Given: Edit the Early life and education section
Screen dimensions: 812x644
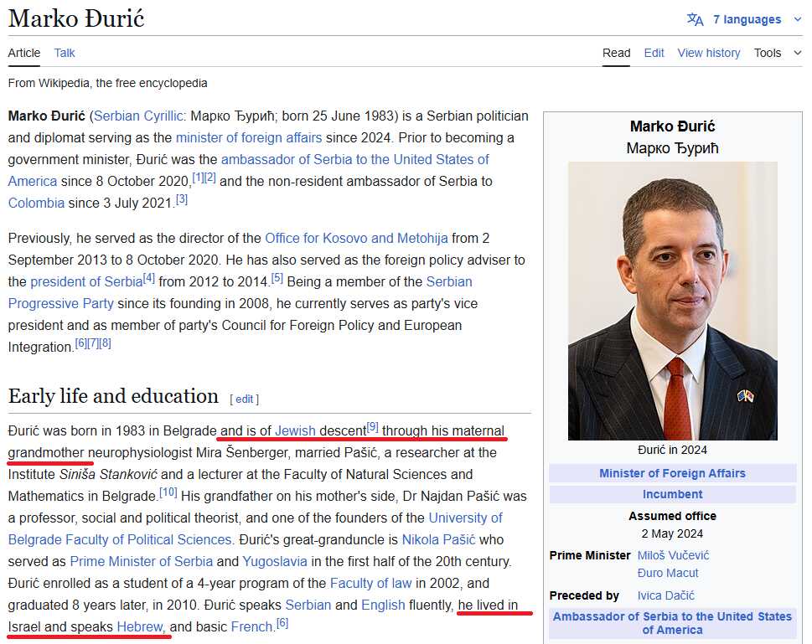Looking at the screenshot, I should (244, 399).
